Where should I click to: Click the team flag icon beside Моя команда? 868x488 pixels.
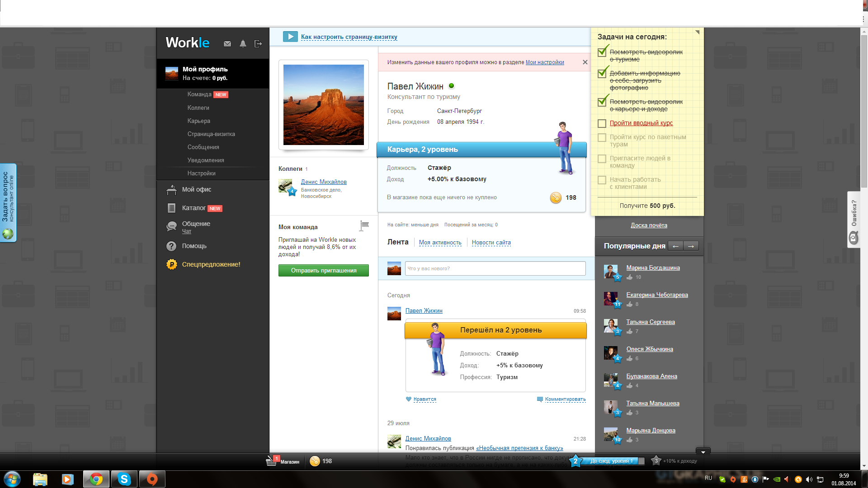(x=364, y=225)
